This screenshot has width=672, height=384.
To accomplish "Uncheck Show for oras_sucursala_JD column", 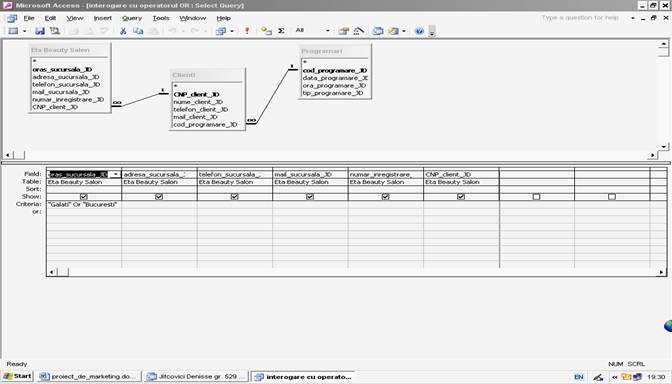I will (x=84, y=196).
